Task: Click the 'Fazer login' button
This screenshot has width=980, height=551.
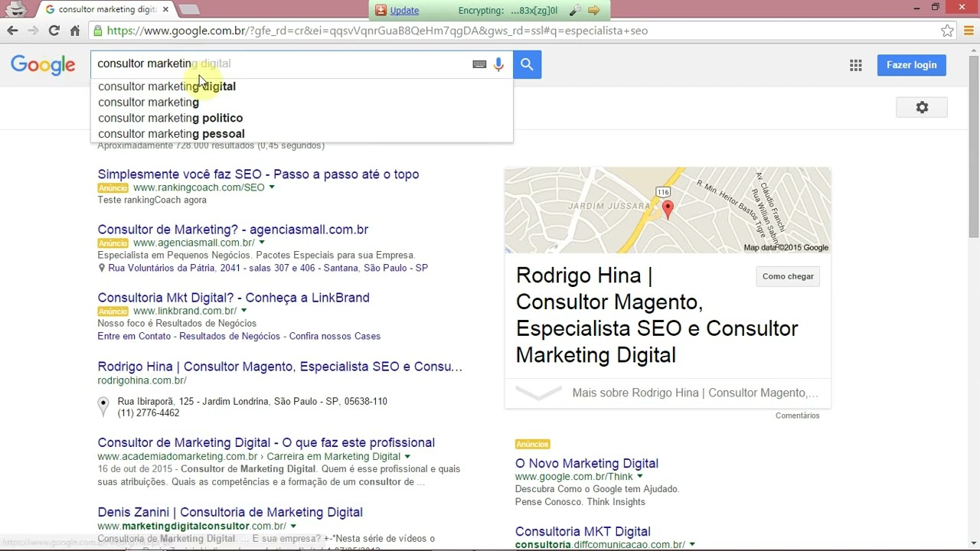Action: point(911,65)
